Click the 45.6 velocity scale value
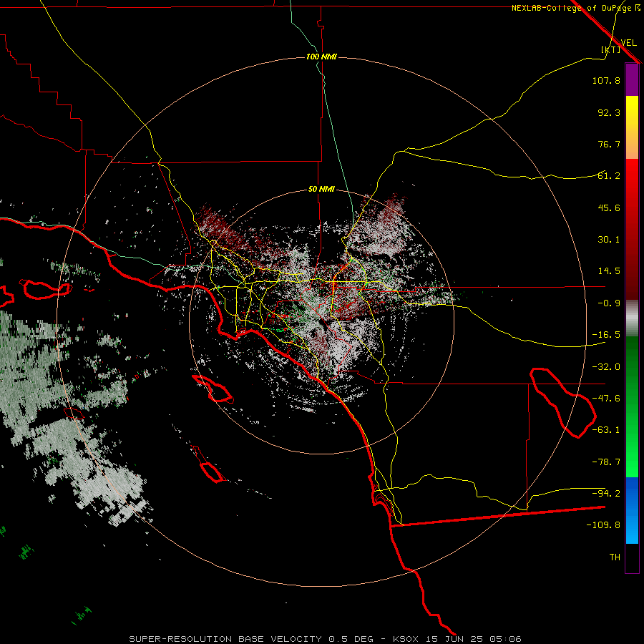The image size is (644, 644). (609, 208)
